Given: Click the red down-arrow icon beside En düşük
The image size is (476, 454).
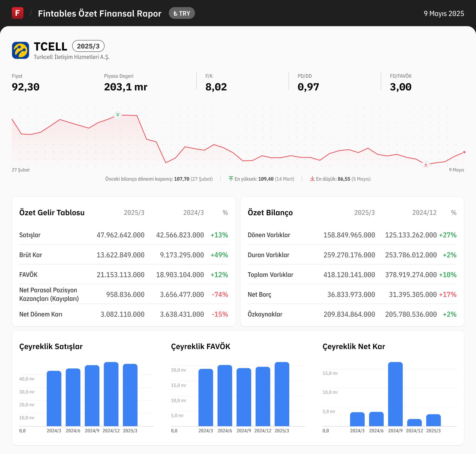Looking at the screenshot, I should [x=312, y=179].
